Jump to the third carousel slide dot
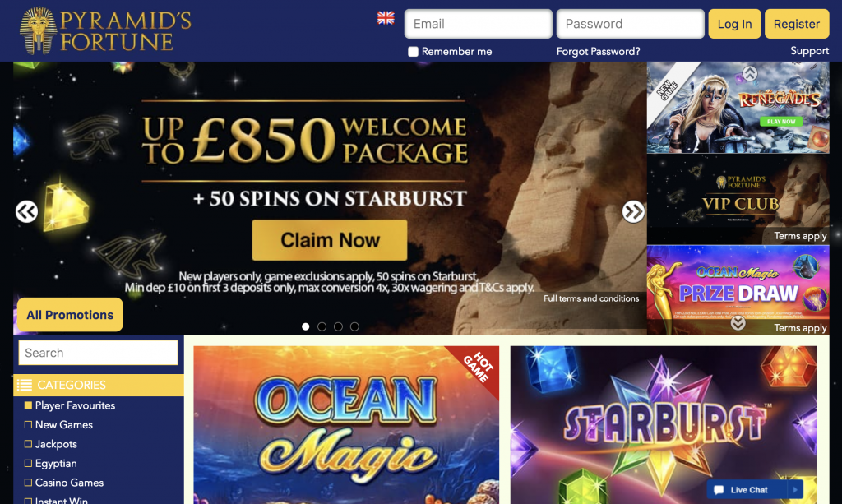842x504 pixels. click(338, 326)
